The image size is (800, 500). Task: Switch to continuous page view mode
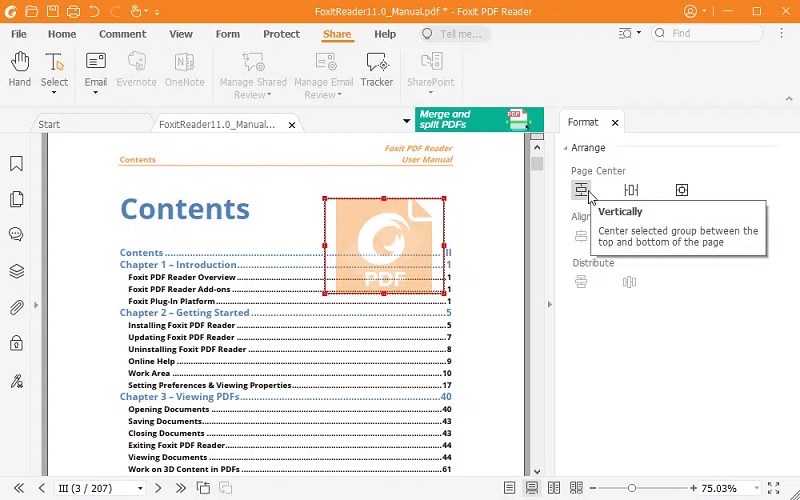click(532, 488)
